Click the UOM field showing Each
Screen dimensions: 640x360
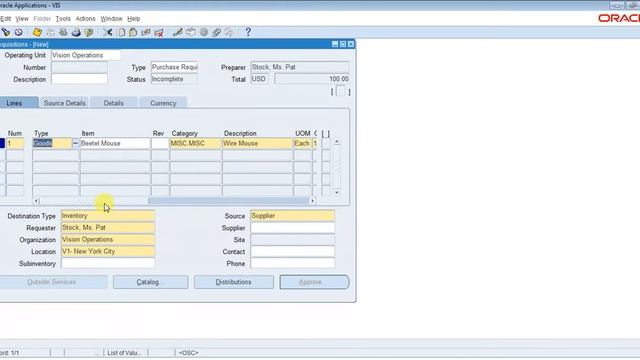(x=302, y=143)
